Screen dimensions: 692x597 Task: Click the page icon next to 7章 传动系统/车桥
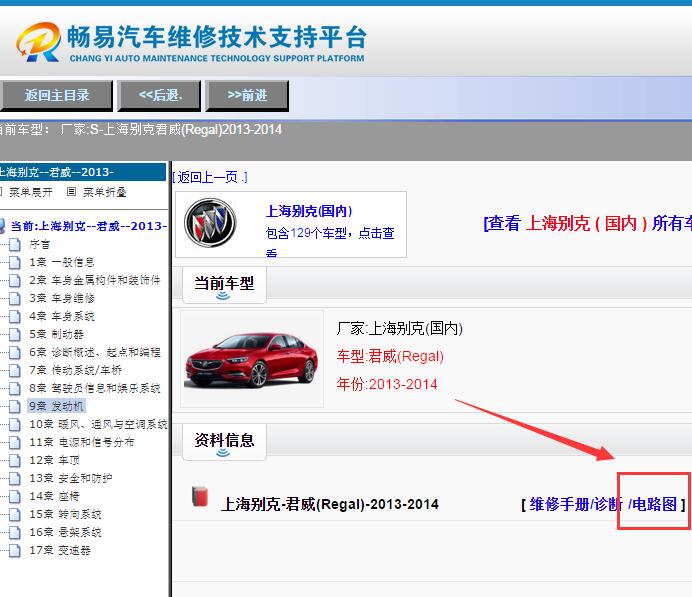pos(15,370)
